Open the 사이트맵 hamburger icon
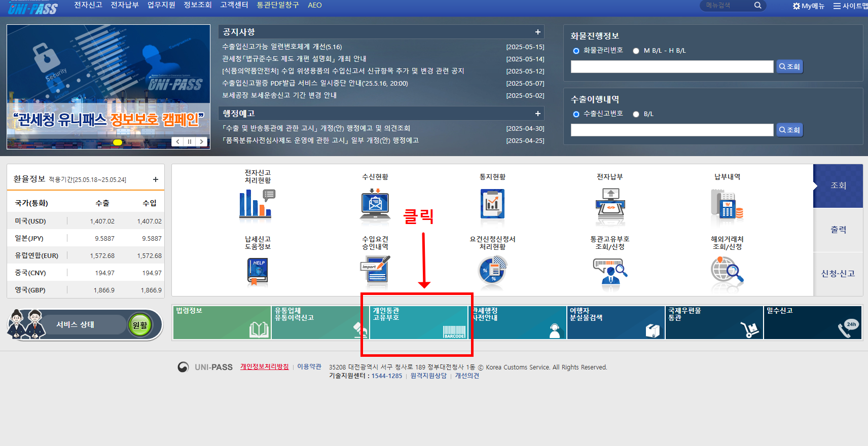This screenshot has width=868, height=446. pos(837,6)
